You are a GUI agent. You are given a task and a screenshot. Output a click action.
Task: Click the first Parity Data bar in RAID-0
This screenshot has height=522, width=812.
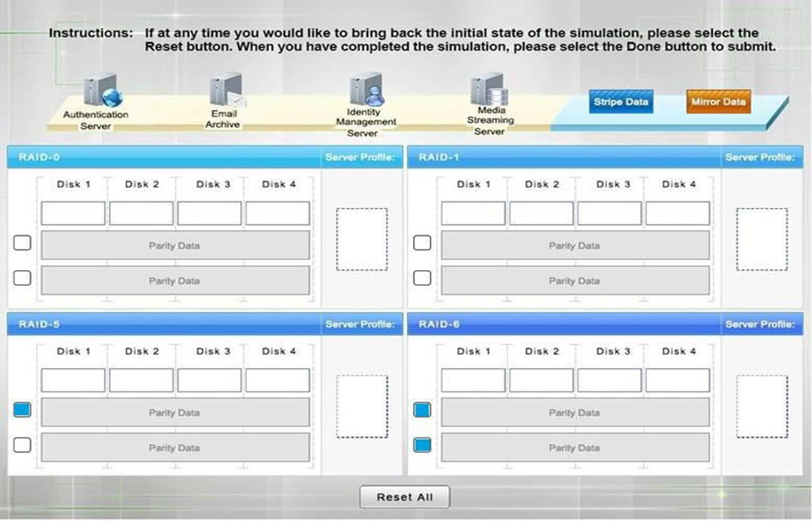pos(176,245)
